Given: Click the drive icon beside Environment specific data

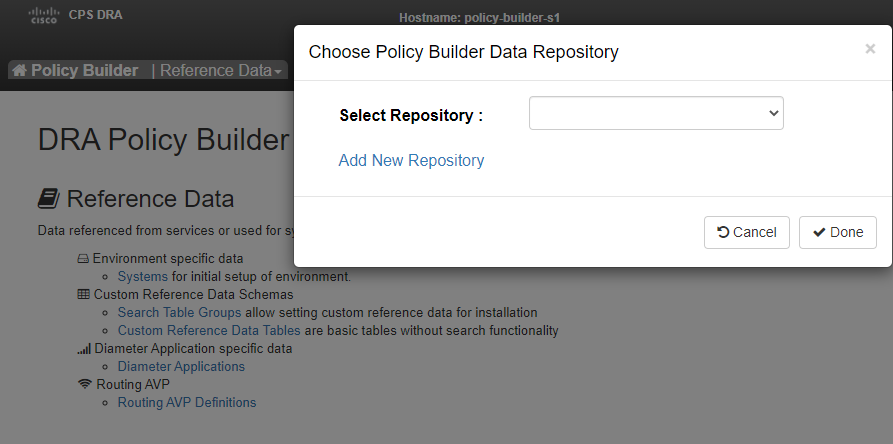Looking at the screenshot, I should click(x=83, y=259).
